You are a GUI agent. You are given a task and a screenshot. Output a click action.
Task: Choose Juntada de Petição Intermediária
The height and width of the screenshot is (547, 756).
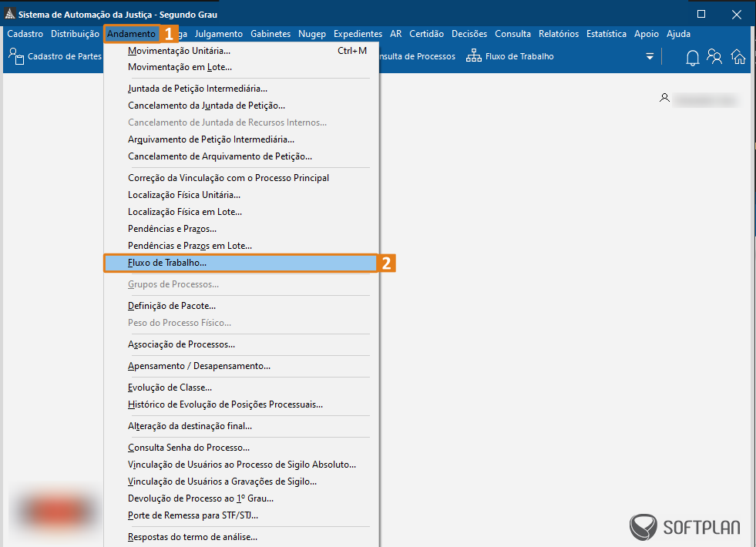[x=241, y=89]
